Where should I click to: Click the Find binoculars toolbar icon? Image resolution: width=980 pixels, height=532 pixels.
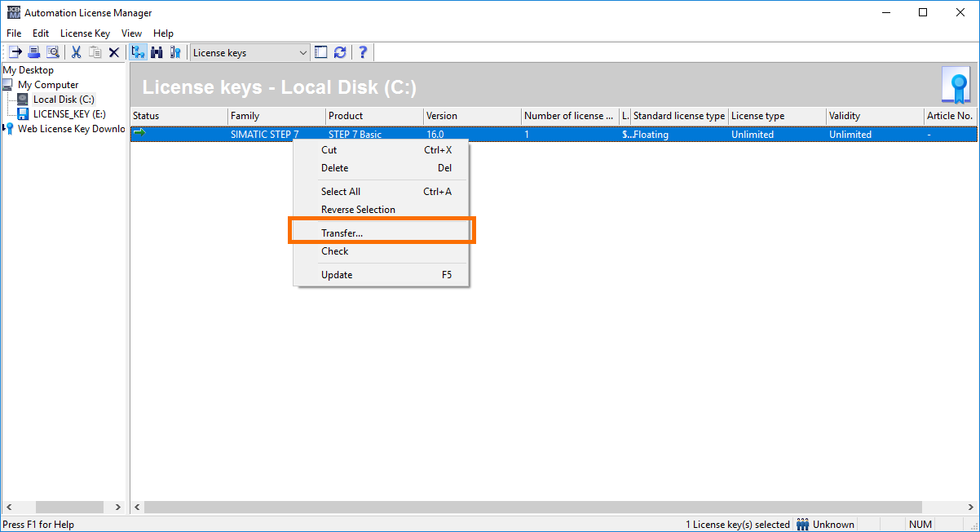(x=157, y=52)
